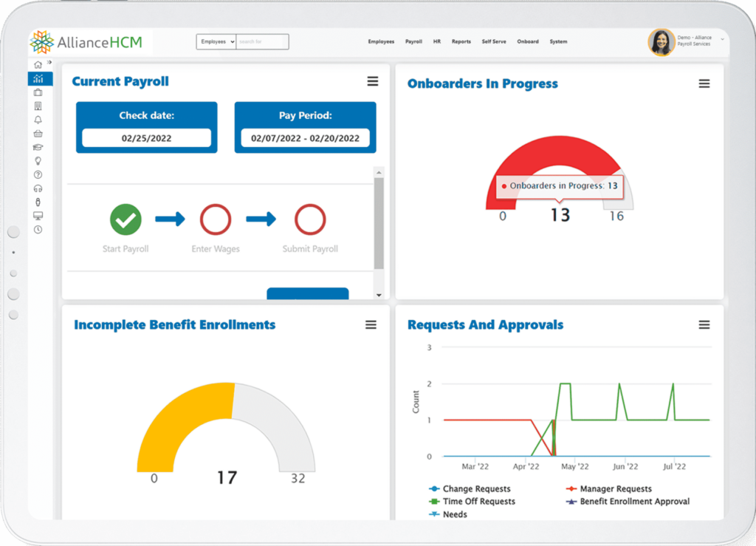Open help via the question mark icon

click(38, 174)
